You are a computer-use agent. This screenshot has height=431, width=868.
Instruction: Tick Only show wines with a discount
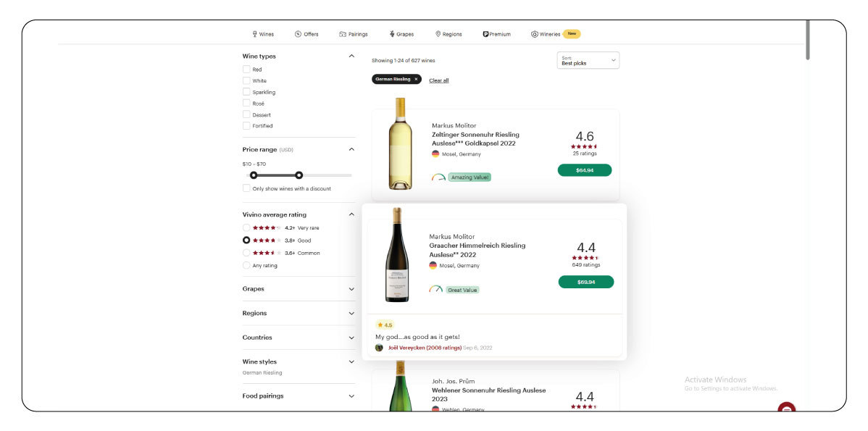[246, 188]
